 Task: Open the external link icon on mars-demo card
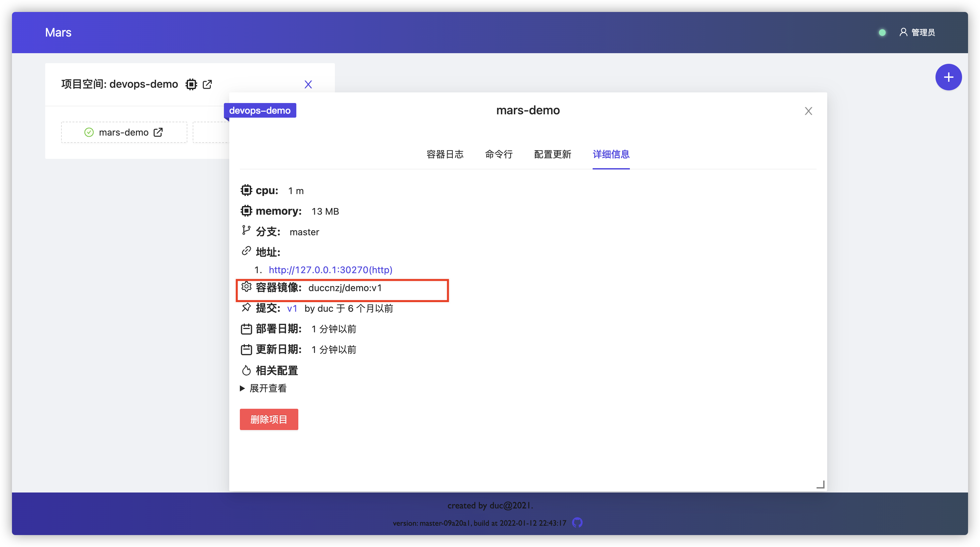point(158,132)
